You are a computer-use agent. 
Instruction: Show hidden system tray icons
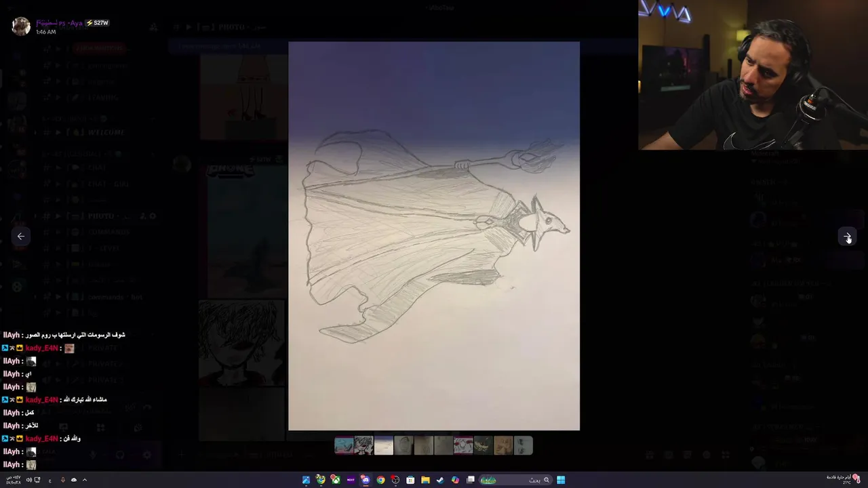pyautogui.click(x=85, y=480)
